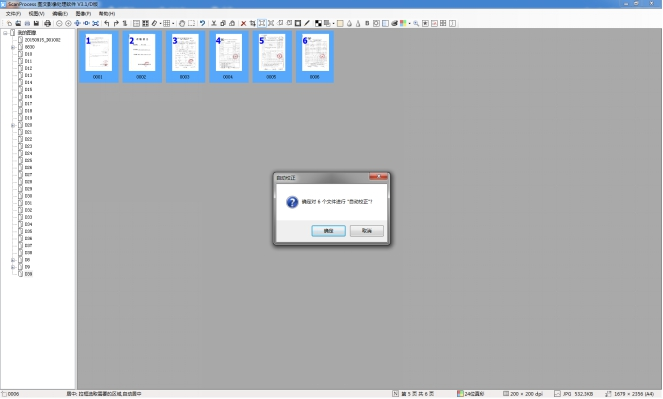Open the grid layout dropdown arrow

point(173,24)
